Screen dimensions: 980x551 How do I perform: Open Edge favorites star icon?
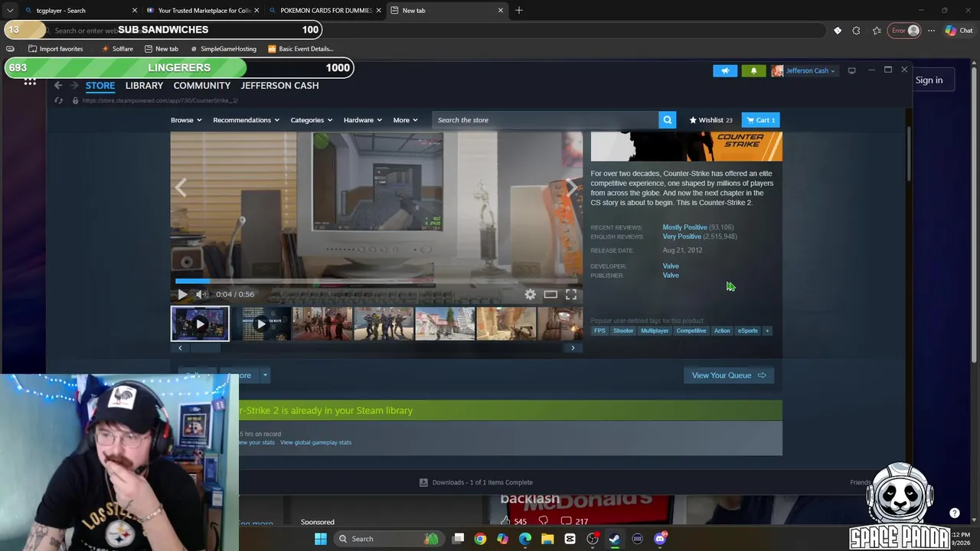(x=877, y=31)
